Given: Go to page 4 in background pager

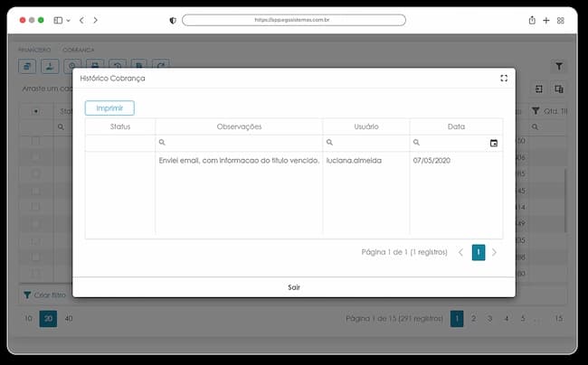Looking at the screenshot, I should click(x=507, y=319).
